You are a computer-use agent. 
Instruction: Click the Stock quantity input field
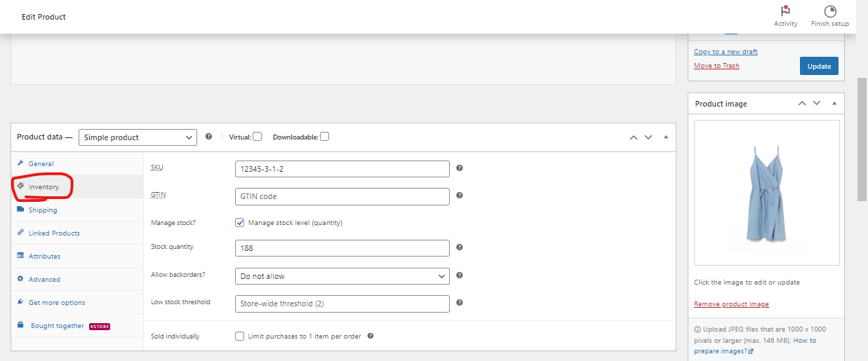pyautogui.click(x=342, y=248)
